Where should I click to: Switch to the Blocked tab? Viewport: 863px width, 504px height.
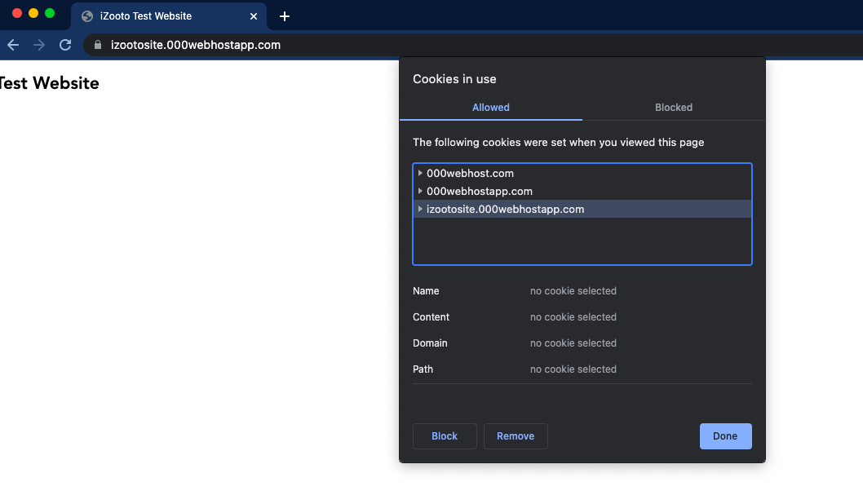[674, 108]
